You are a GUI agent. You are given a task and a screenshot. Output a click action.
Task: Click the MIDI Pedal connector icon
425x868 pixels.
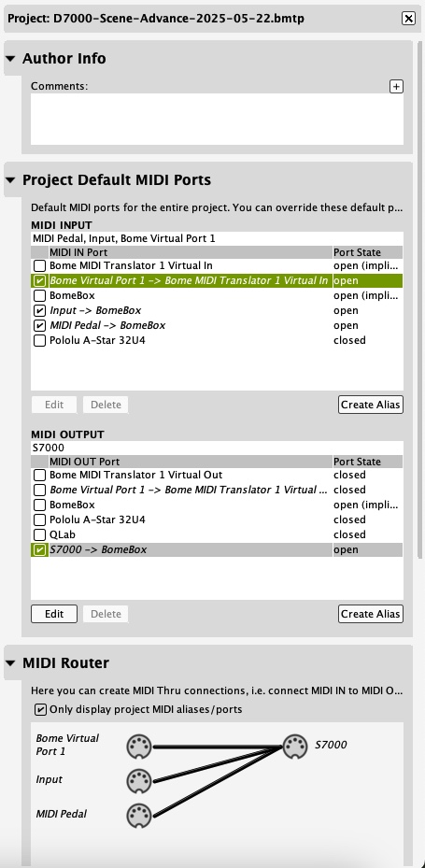138,816
